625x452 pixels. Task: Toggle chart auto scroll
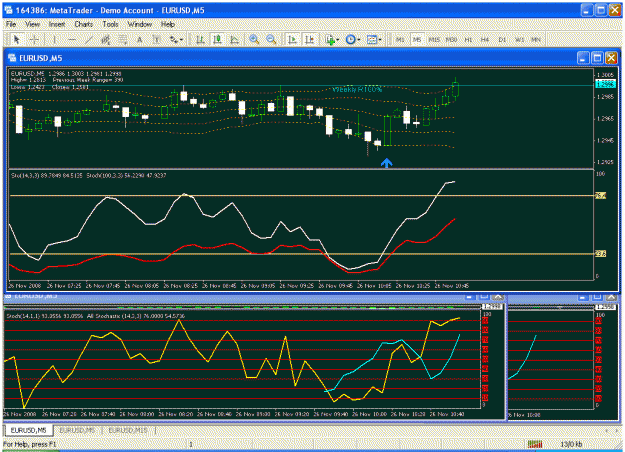(292, 39)
